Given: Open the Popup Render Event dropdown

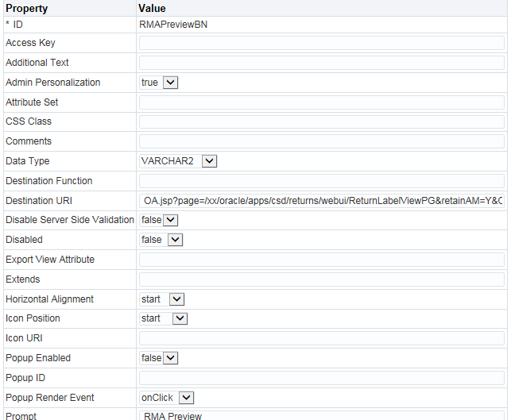Looking at the screenshot, I should (x=167, y=398).
